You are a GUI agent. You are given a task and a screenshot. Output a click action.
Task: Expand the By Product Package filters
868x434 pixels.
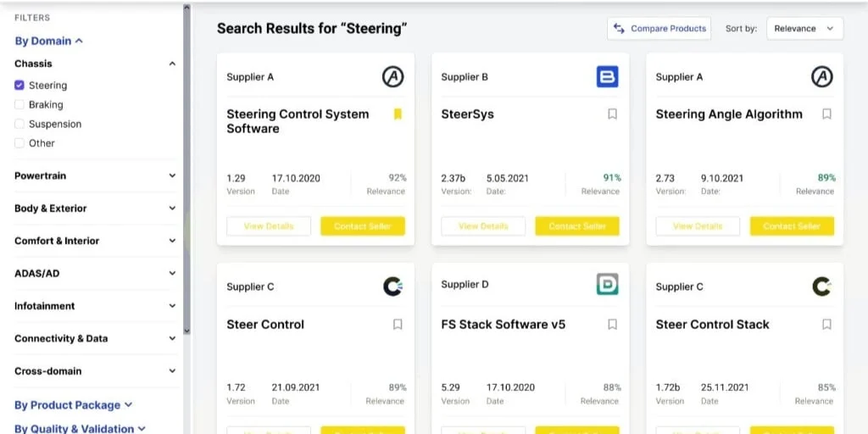73,405
